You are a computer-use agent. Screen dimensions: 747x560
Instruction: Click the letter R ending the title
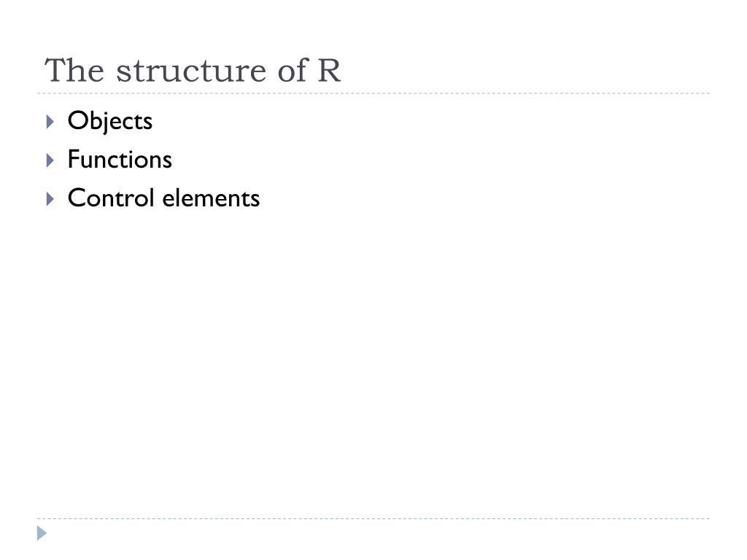pos(329,70)
